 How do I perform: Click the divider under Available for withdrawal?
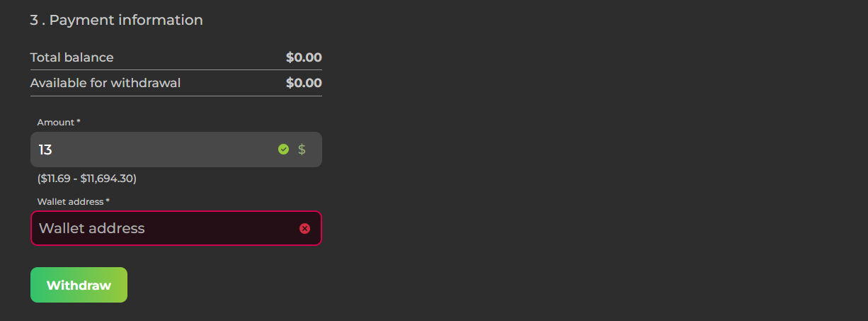click(176, 96)
